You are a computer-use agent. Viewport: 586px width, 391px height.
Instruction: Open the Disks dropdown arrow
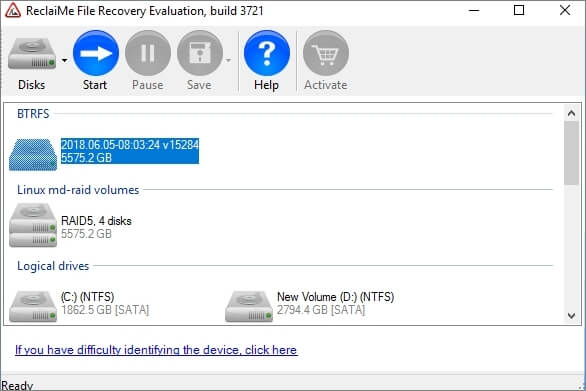65,60
